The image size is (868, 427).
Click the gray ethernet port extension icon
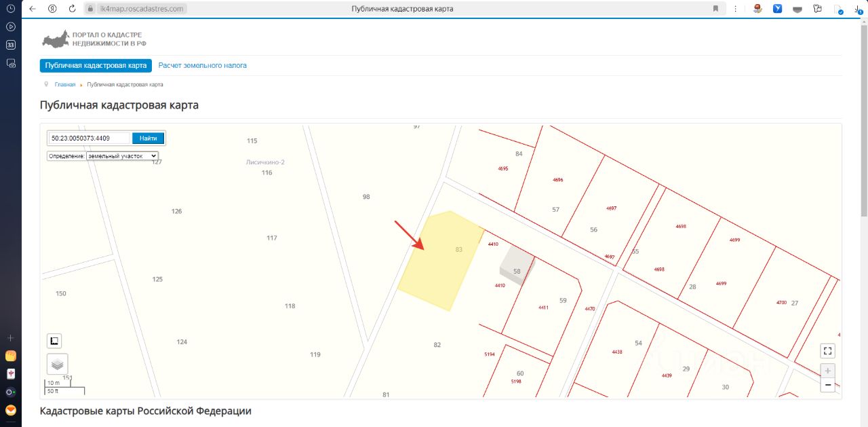pos(798,9)
